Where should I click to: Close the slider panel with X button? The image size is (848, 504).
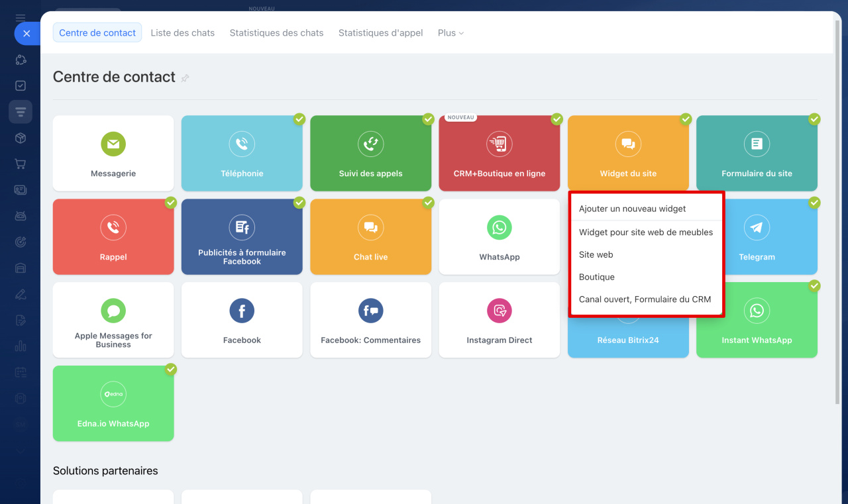click(26, 33)
